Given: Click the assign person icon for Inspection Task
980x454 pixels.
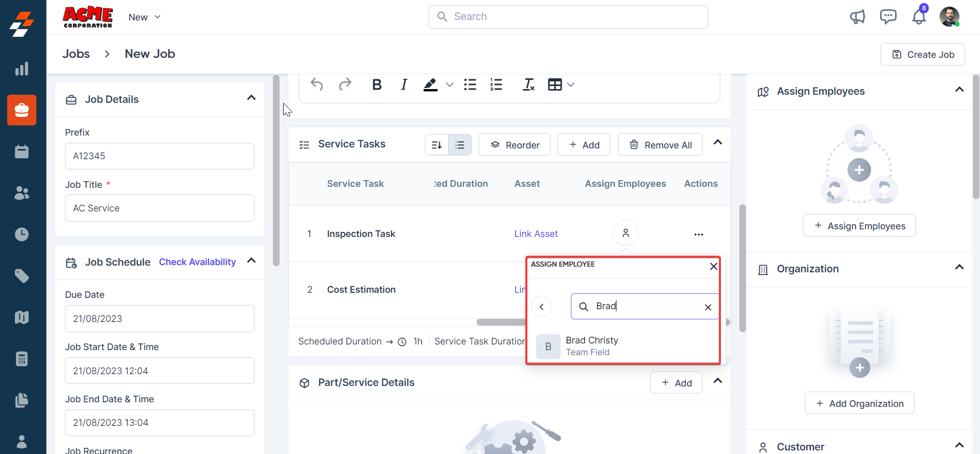Looking at the screenshot, I should click(x=625, y=233).
